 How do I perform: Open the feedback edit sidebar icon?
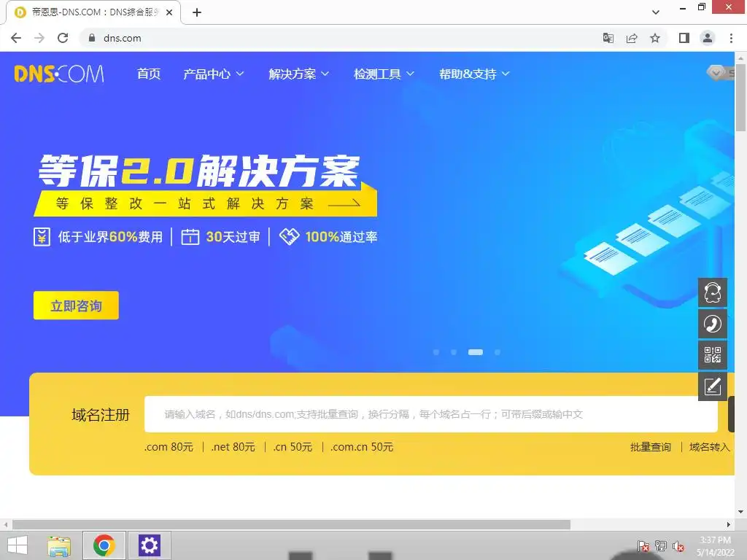tap(713, 386)
